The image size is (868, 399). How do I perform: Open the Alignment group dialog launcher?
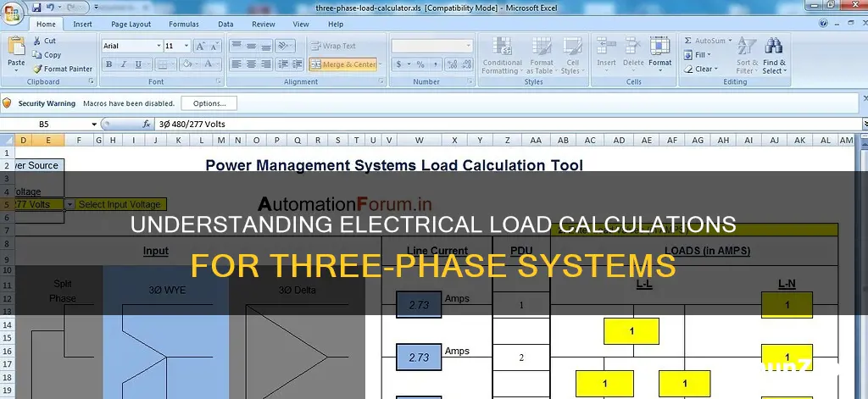point(381,81)
